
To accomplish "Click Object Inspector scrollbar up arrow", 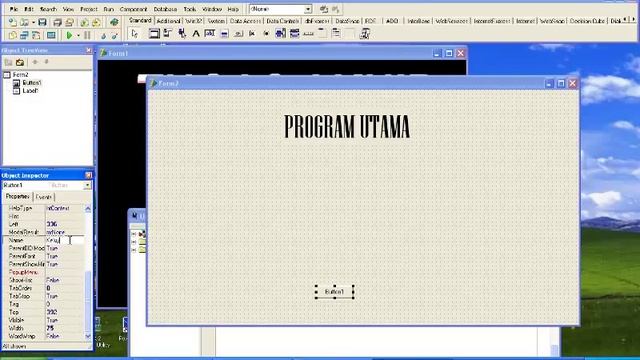I will [88, 209].
